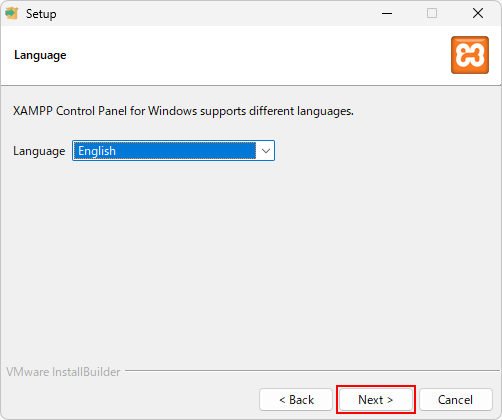Click the separator line after VMware InstallBuilder
The image size is (502, 420).
[x=312, y=370]
